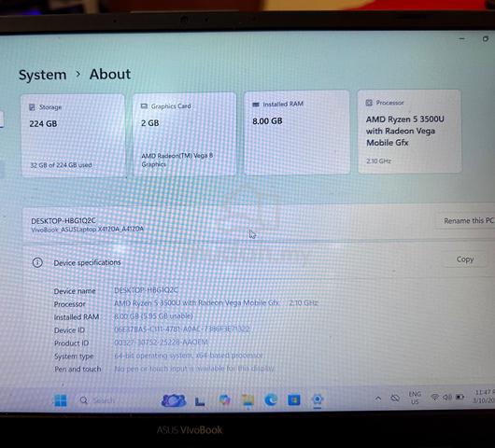
Task: Click the Pen and touch value
Action: coord(194,368)
